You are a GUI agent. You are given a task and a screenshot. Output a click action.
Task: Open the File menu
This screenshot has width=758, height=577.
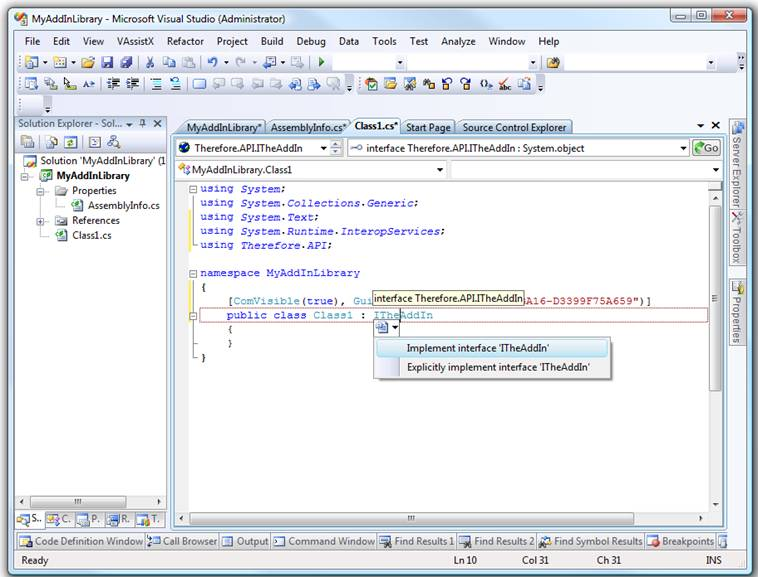(x=32, y=42)
